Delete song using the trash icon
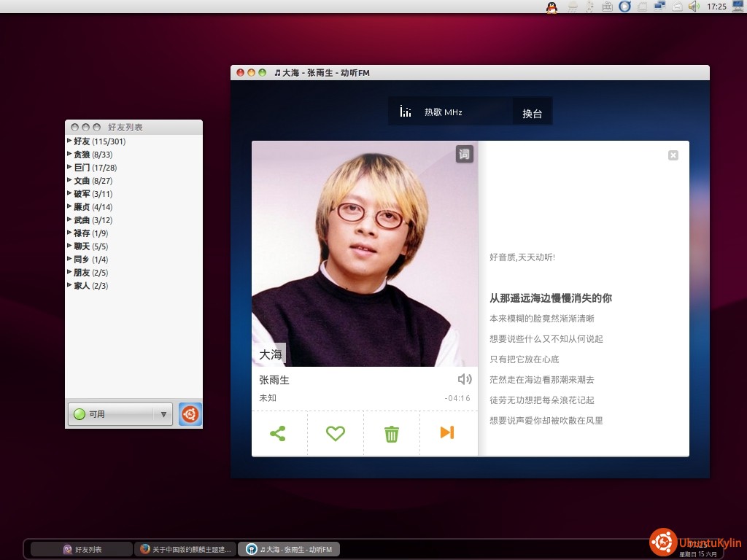The height and width of the screenshot is (560, 747). click(x=392, y=434)
